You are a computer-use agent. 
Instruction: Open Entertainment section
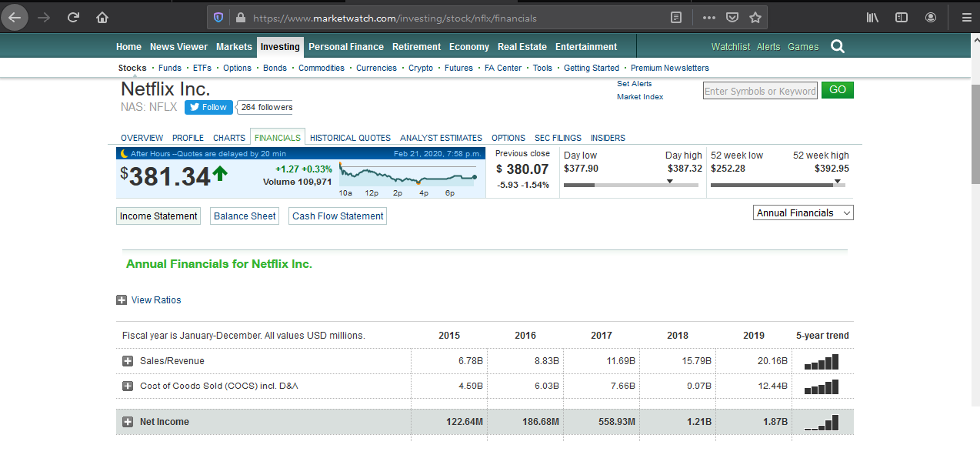pyautogui.click(x=586, y=47)
